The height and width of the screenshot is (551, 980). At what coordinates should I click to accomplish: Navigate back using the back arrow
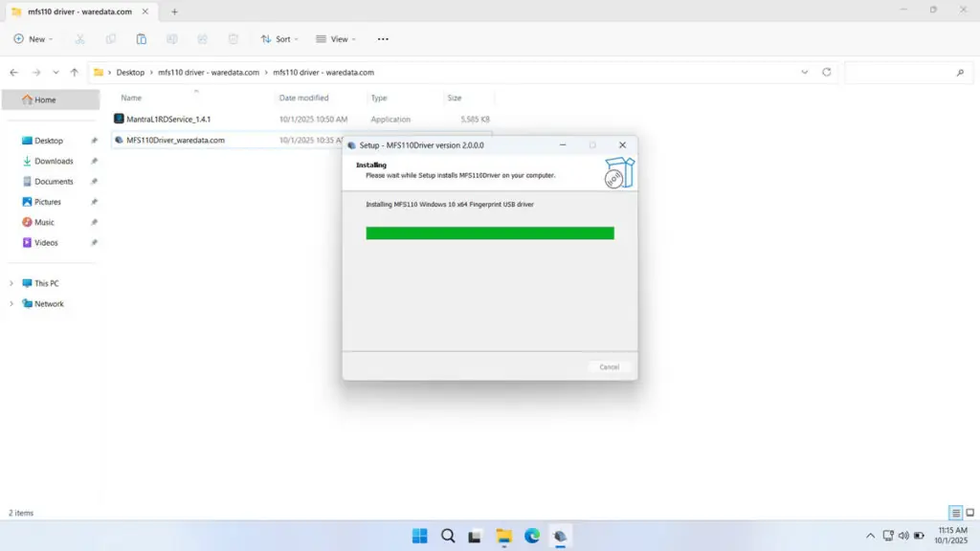pos(12,71)
